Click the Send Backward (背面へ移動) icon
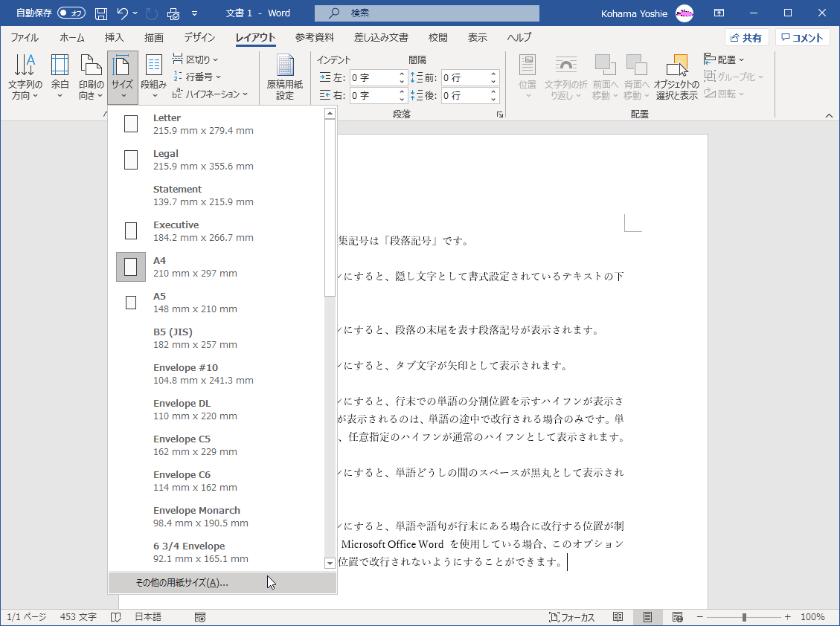The image size is (840, 626). (x=636, y=77)
